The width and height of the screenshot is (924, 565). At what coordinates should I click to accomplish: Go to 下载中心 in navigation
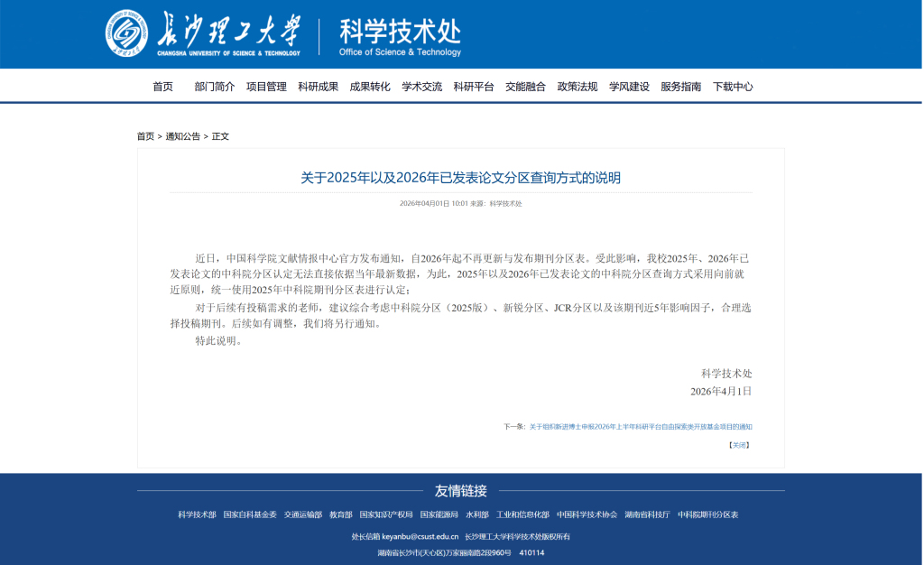(x=733, y=87)
